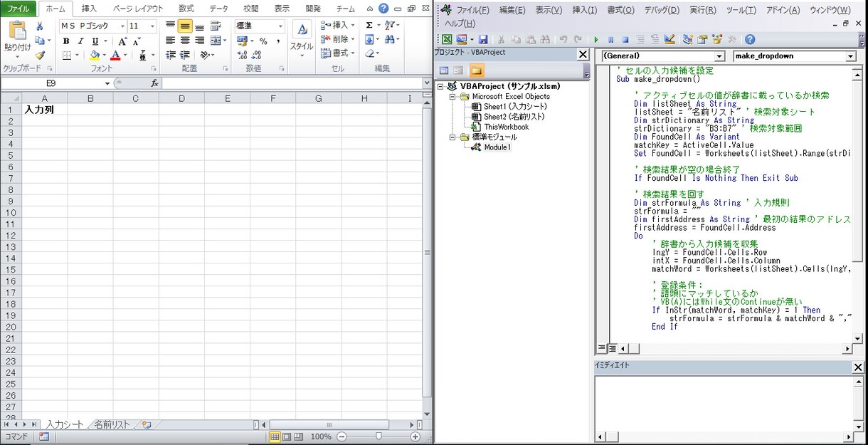This screenshot has width=868, height=445.
Task: Increase font size with the large A icon
Action: [123, 41]
